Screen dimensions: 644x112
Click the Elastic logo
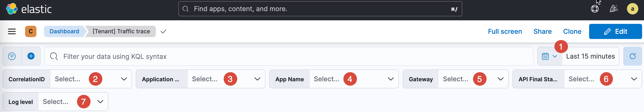pos(29,9)
